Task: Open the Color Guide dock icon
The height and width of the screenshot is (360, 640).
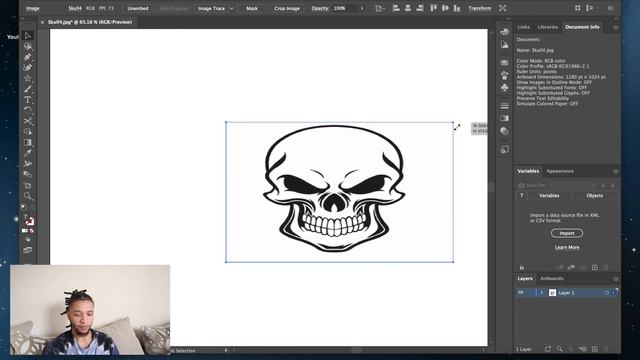Action: [504, 45]
